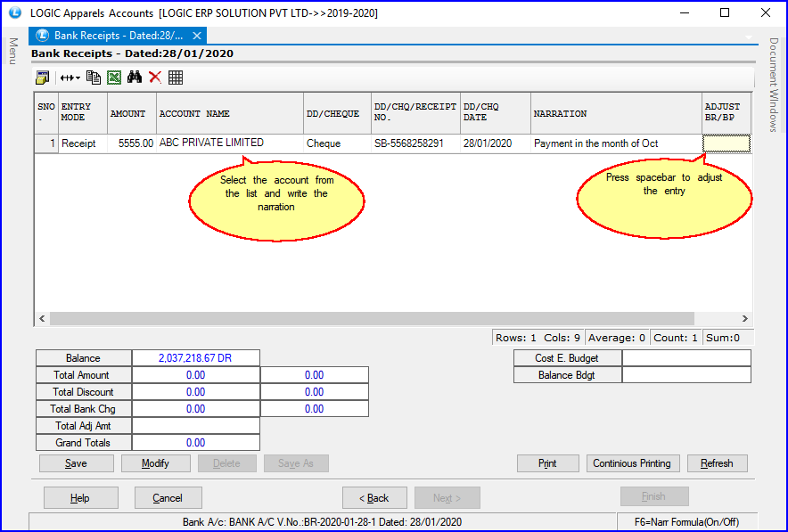Click the first toolbar icon with yellow box
The image size is (788, 532).
42,78
